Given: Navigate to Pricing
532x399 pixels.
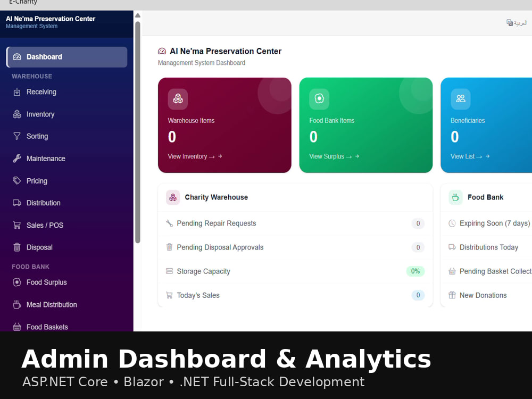Looking at the screenshot, I should (x=37, y=181).
